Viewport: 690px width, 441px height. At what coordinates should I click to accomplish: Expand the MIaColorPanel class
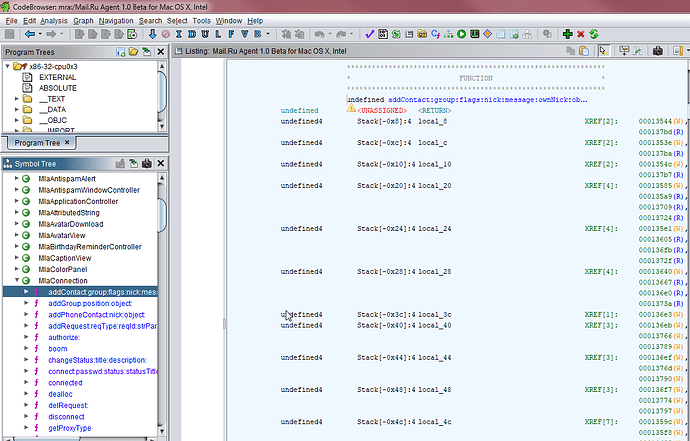coord(17,269)
